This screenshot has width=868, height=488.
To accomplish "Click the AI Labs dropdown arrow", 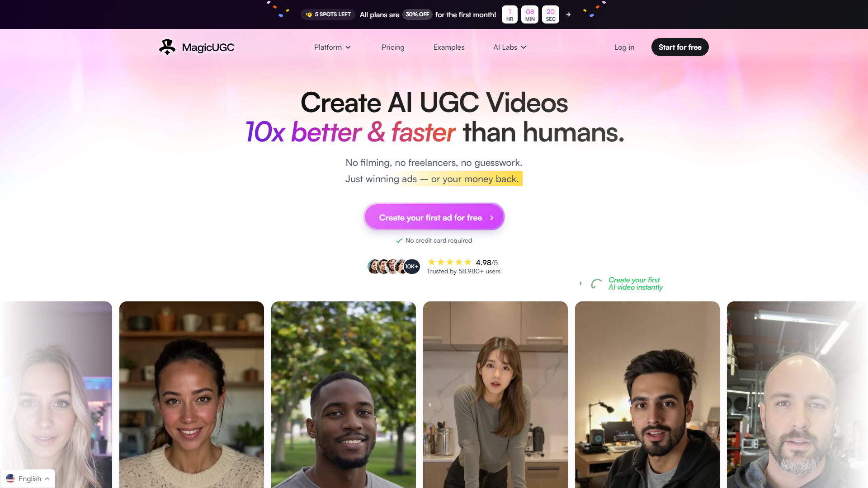I will 524,47.
